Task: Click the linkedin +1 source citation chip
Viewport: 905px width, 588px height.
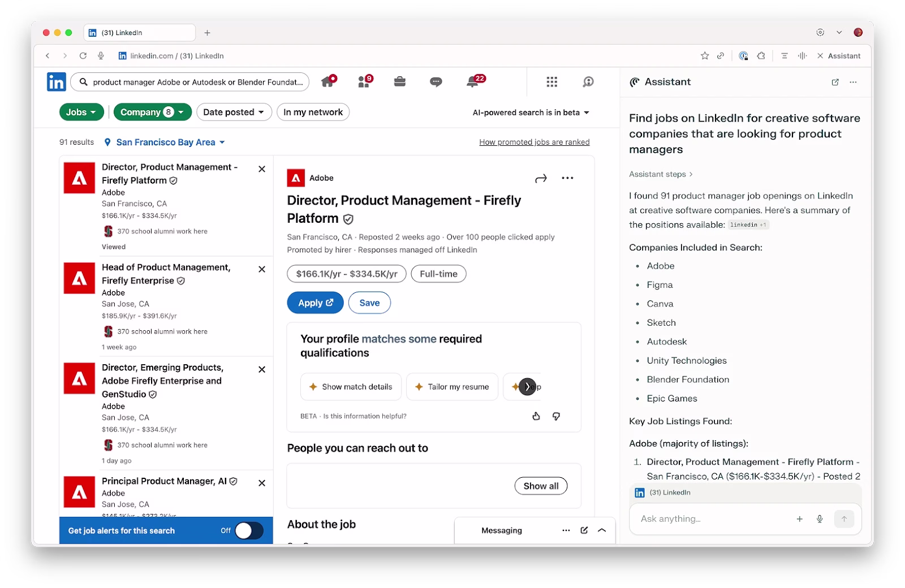Action: click(748, 225)
